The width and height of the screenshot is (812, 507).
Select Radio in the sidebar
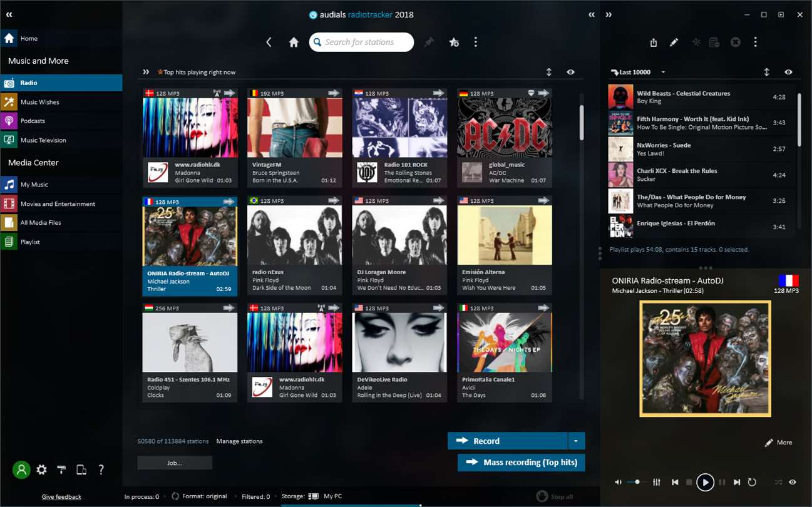coord(61,83)
